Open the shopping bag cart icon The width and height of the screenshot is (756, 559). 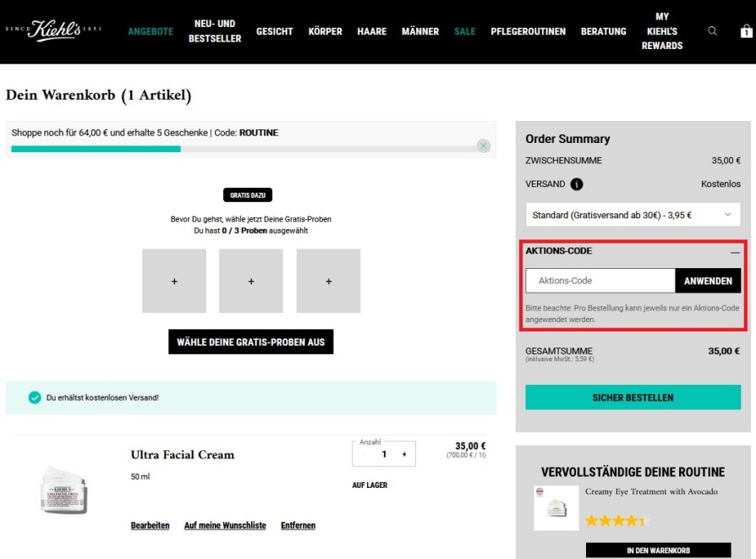[746, 31]
